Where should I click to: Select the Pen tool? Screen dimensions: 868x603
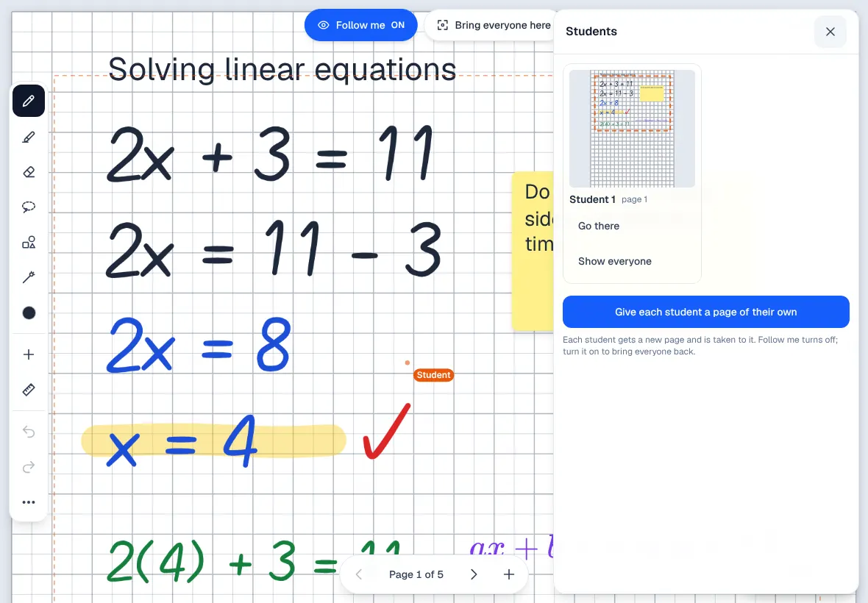point(29,101)
